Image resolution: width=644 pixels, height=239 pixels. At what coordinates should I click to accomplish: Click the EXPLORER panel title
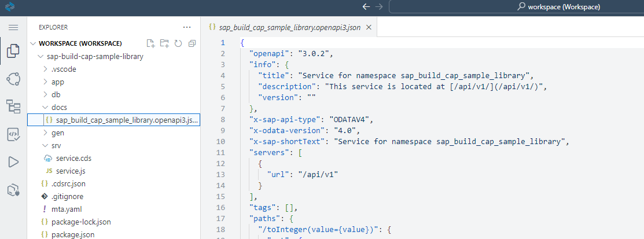click(x=53, y=28)
